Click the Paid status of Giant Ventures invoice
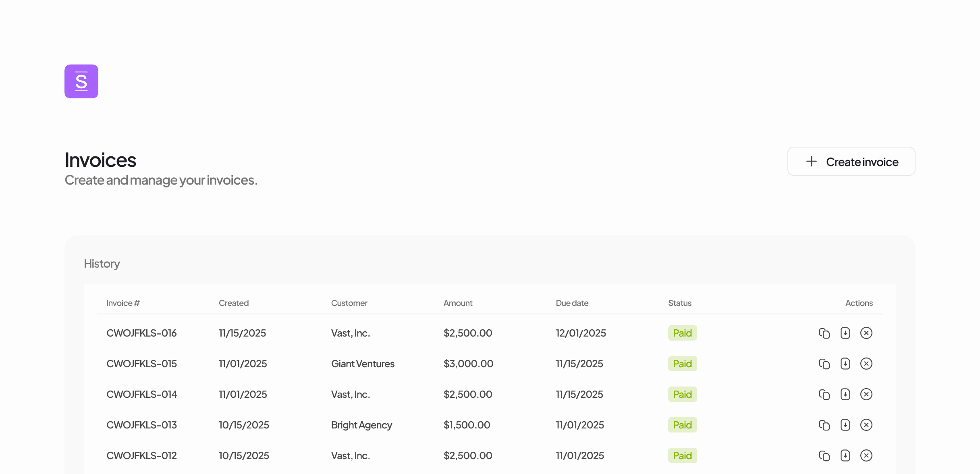Screen dimensions: 980x474 tap(682, 364)
